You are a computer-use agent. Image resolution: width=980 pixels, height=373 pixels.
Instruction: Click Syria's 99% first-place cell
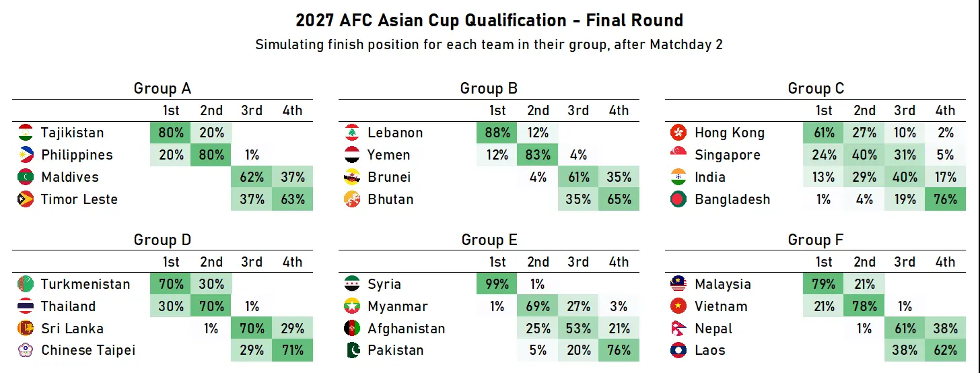pos(497,284)
